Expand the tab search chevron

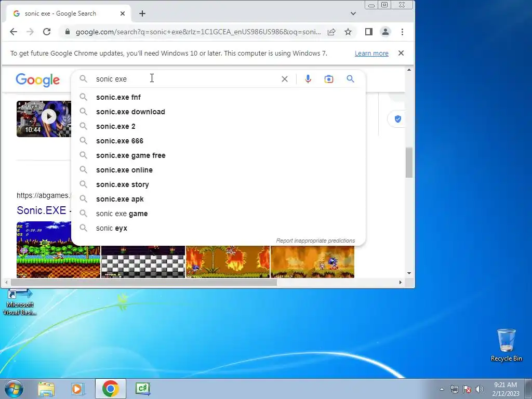tap(353, 14)
